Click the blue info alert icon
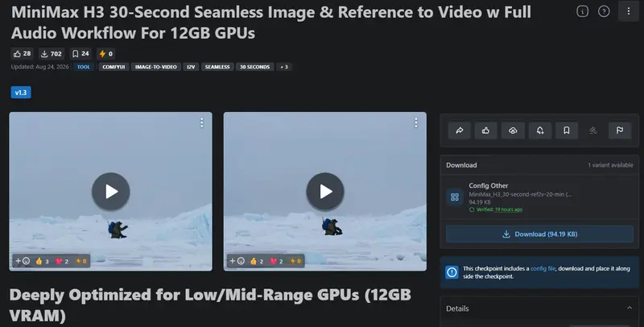The height and width of the screenshot is (327, 644). [x=452, y=272]
